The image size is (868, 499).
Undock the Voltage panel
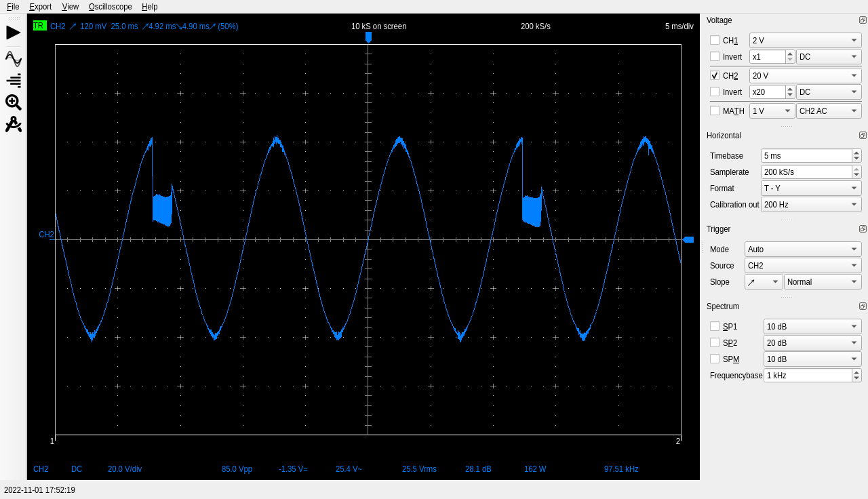pyautogui.click(x=863, y=20)
